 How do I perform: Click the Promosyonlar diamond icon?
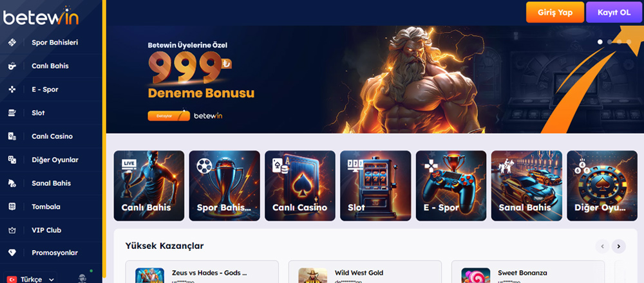[12, 253]
